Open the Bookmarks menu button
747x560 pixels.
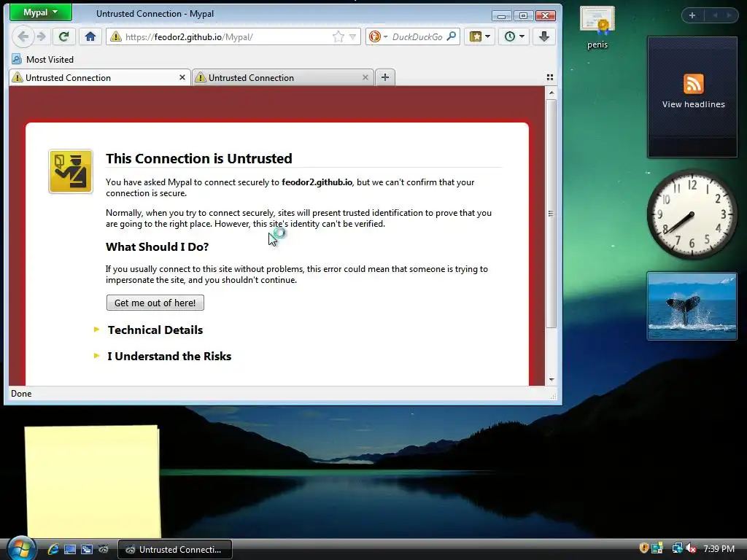pos(480,36)
